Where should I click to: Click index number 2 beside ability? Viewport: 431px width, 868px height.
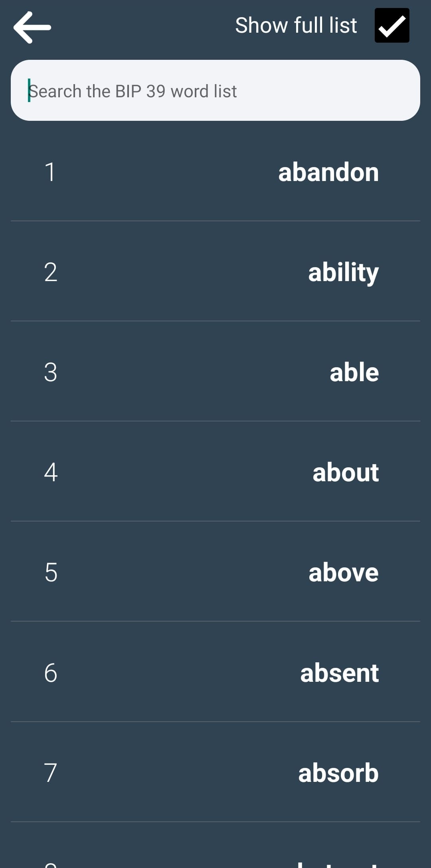coord(51,272)
